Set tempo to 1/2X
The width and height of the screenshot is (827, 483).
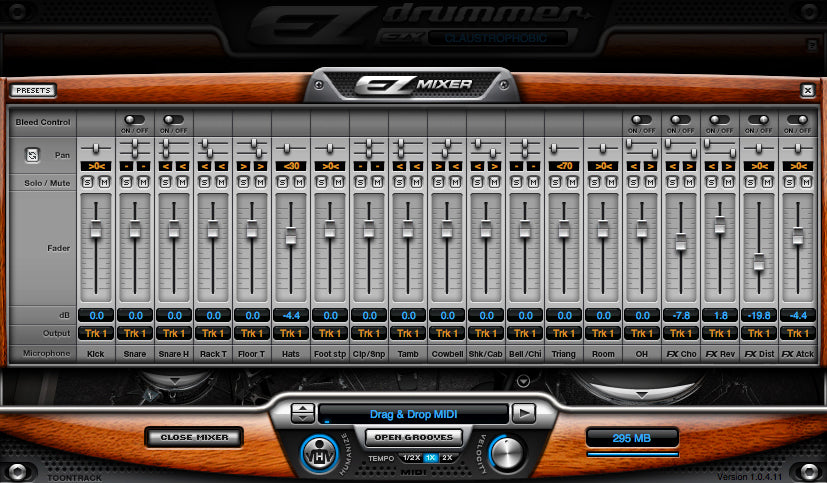tap(411, 457)
